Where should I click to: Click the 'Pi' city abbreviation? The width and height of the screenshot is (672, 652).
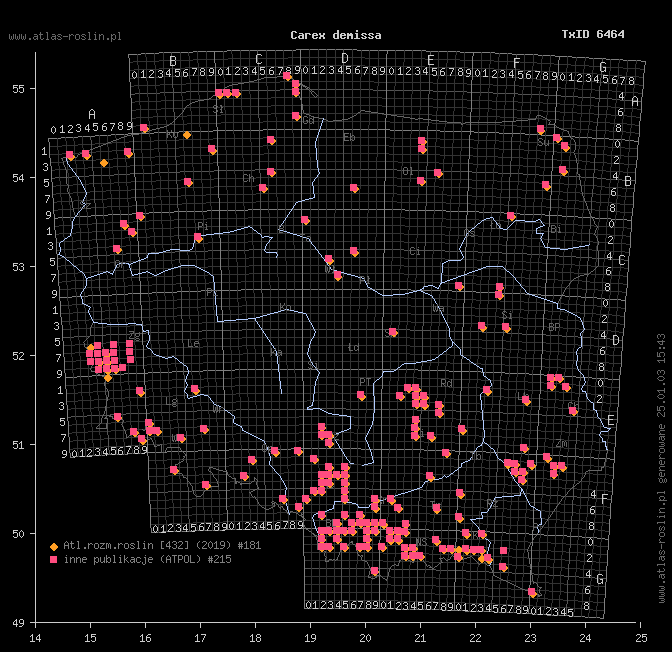click(203, 226)
